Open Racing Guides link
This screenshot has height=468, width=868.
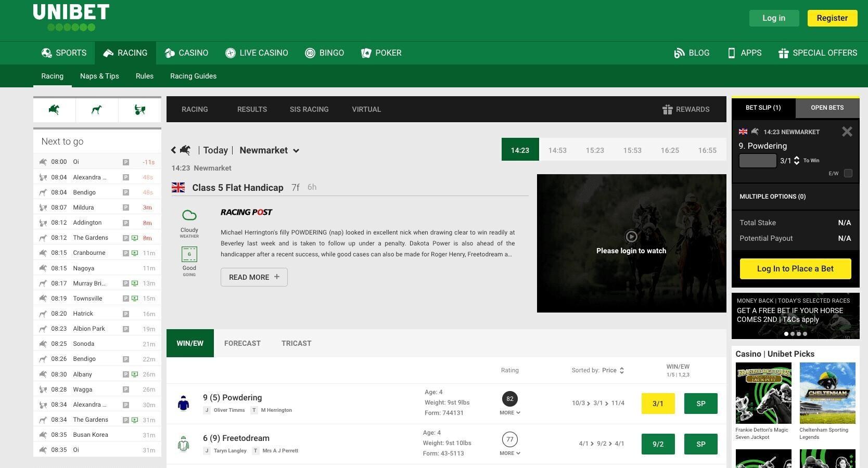coord(193,76)
